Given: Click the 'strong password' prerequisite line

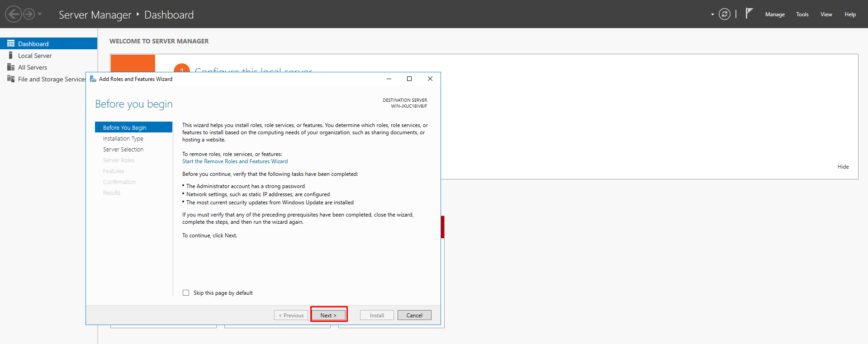Looking at the screenshot, I should 246,186.
